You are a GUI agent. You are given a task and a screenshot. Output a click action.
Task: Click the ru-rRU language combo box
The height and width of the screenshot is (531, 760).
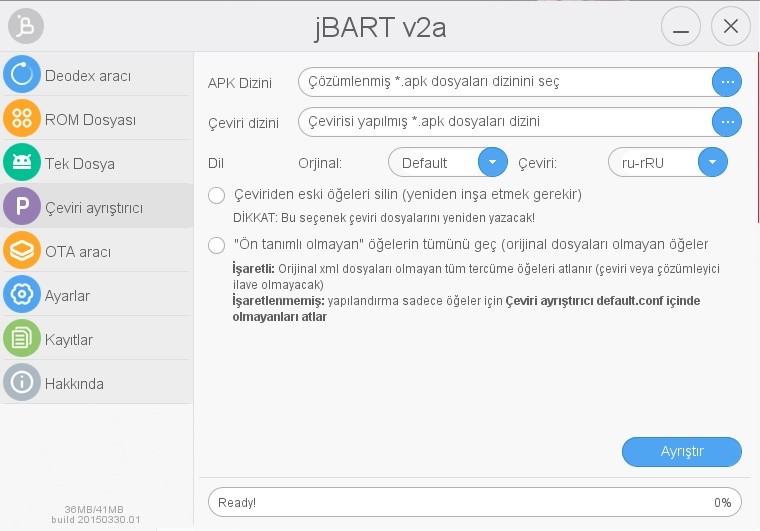pos(667,162)
